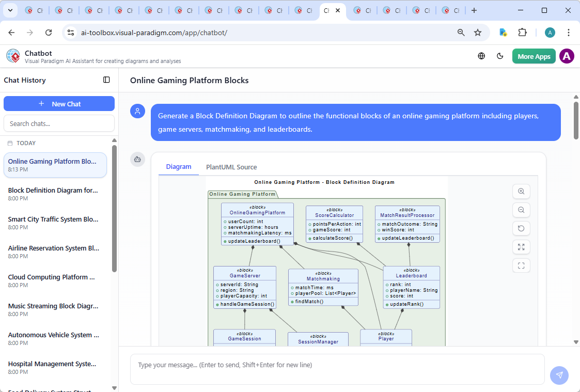
Task: Toggle dark mode with the moon icon
Action: (500, 56)
